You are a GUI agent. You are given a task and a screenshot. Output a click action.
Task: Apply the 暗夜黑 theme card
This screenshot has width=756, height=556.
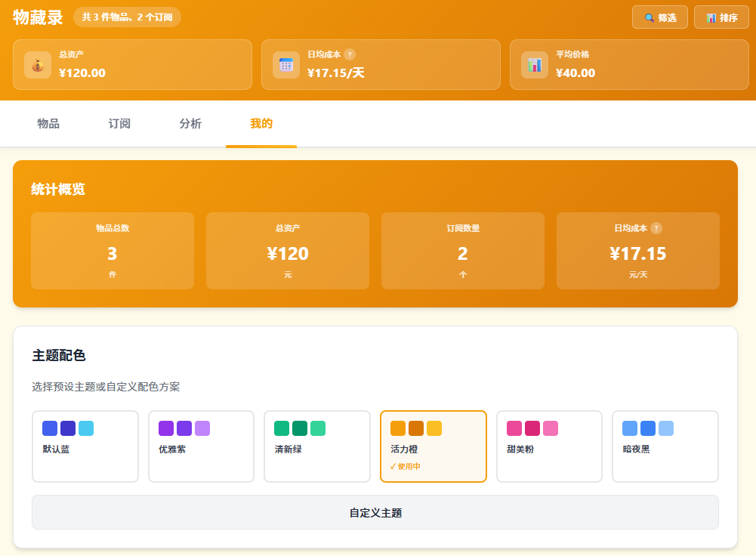point(665,446)
